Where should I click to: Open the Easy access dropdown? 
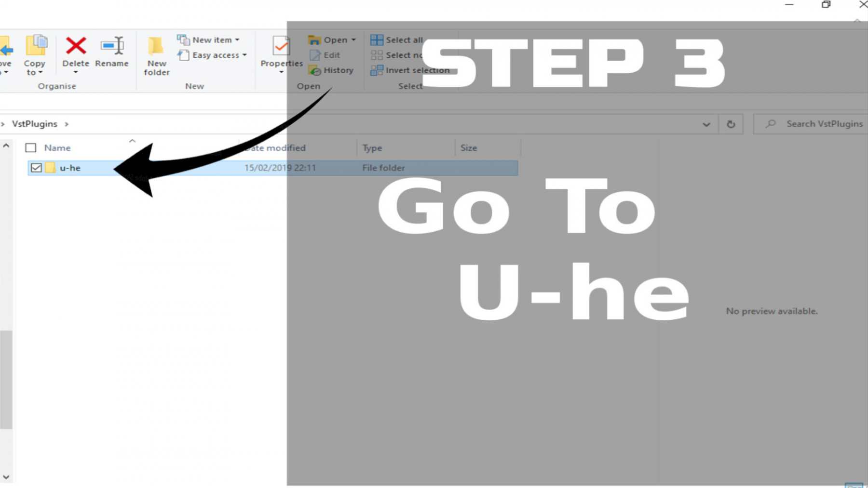pyautogui.click(x=212, y=55)
